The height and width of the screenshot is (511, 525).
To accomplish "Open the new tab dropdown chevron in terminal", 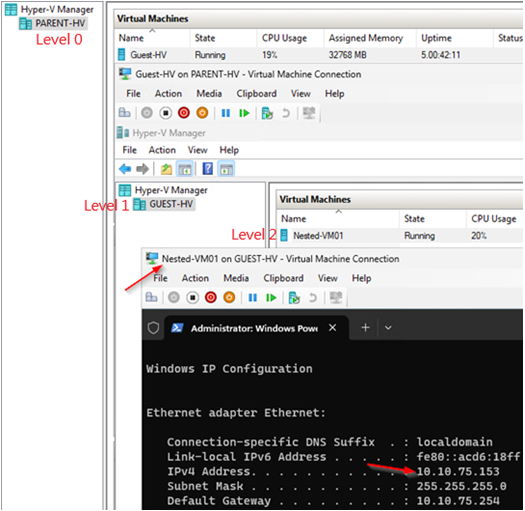I will tap(388, 327).
